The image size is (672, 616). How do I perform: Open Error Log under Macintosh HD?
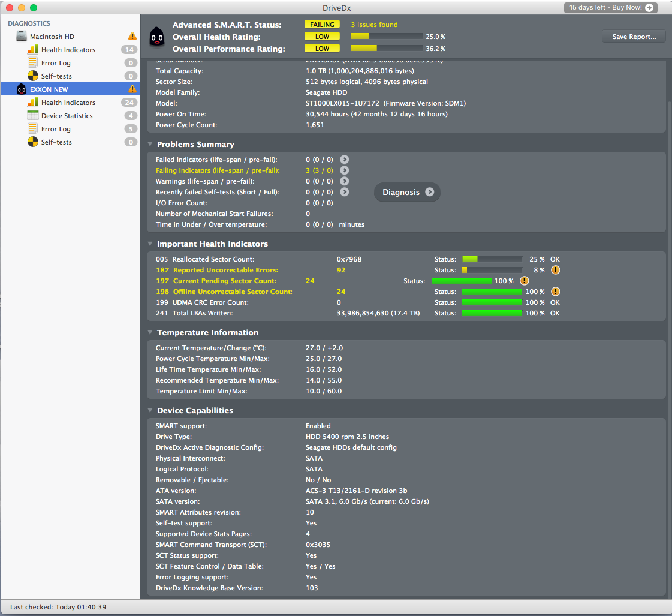pos(56,63)
